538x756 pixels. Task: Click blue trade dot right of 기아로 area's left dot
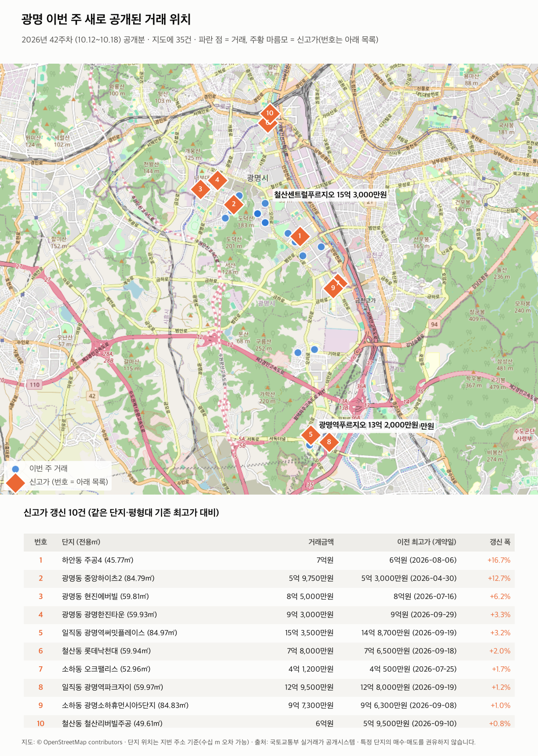click(314, 349)
